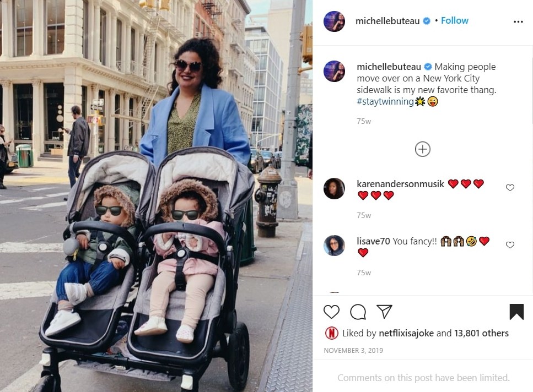This screenshot has width=533, height=392.
Task: Click the stroller photo image
Action: coord(156,196)
